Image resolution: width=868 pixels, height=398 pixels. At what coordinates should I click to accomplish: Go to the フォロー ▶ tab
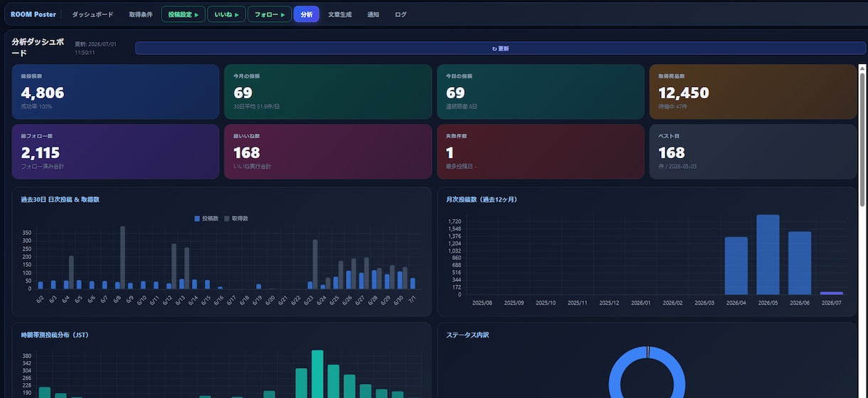coord(270,14)
